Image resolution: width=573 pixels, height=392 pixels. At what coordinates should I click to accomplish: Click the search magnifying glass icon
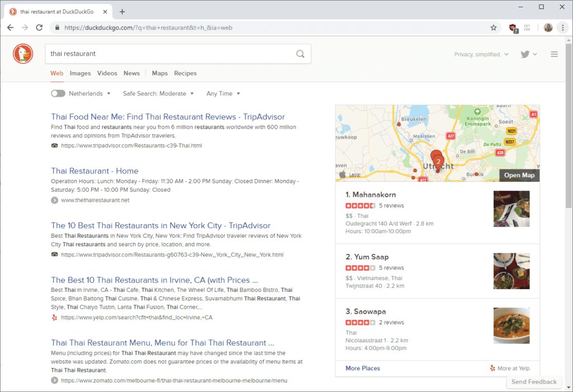point(300,54)
